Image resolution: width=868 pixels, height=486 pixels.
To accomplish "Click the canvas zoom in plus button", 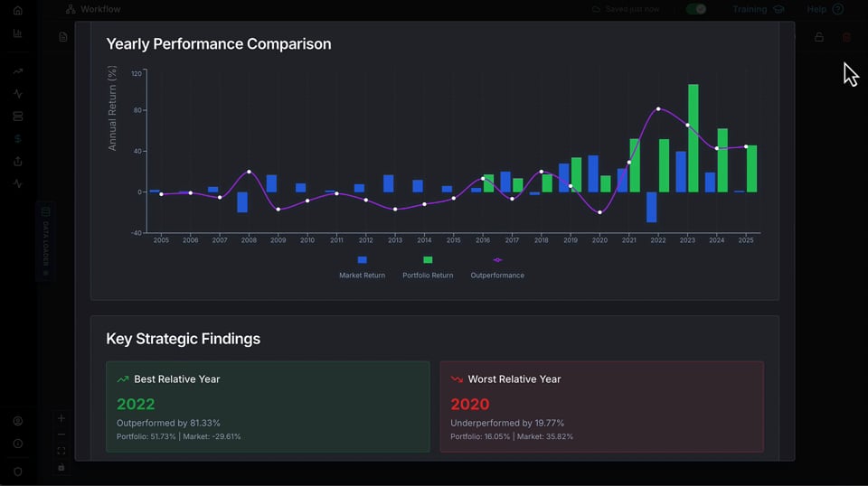I will [x=61, y=418].
